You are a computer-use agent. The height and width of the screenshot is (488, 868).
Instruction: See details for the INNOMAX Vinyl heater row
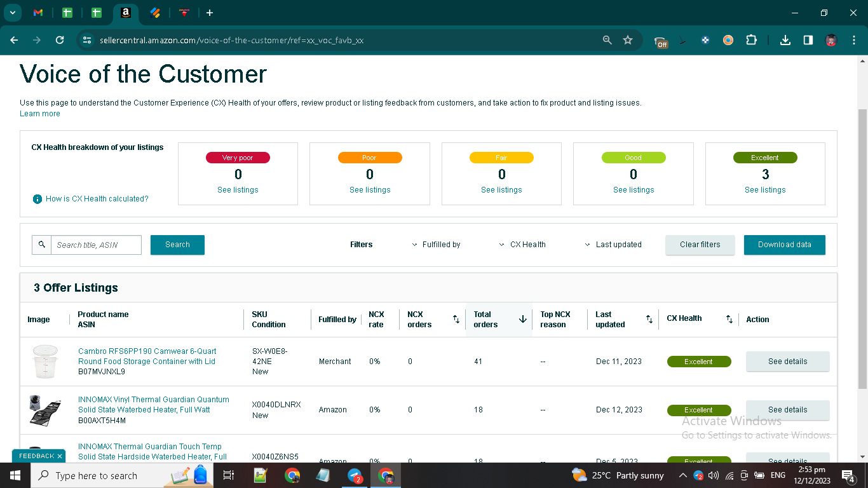(788, 410)
